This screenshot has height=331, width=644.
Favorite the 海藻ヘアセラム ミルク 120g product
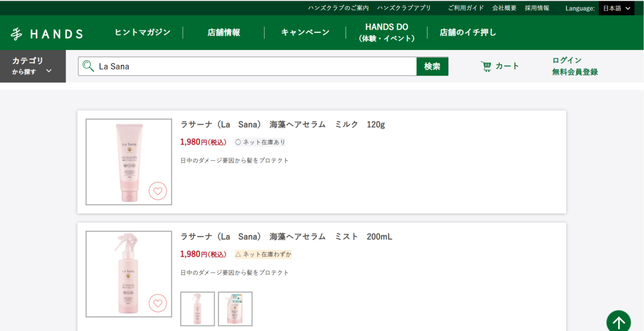[158, 191]
